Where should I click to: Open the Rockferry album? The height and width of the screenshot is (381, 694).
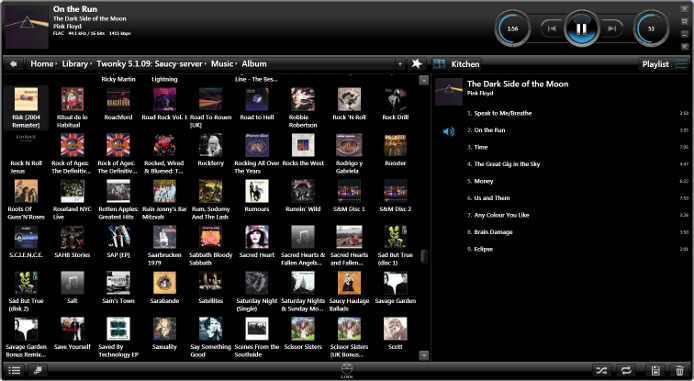[x=210, y=150]
